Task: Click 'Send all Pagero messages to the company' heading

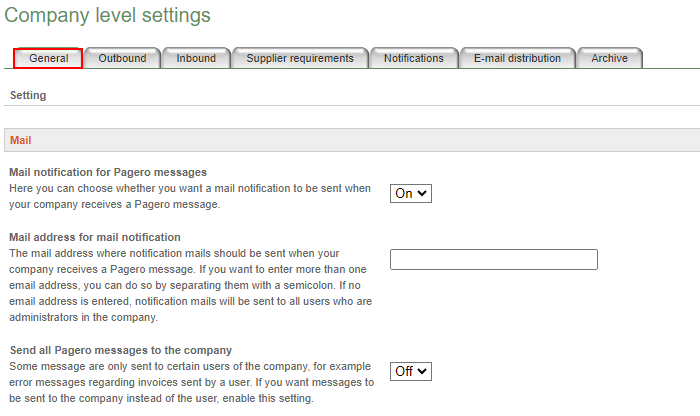Action: [121, 350]
